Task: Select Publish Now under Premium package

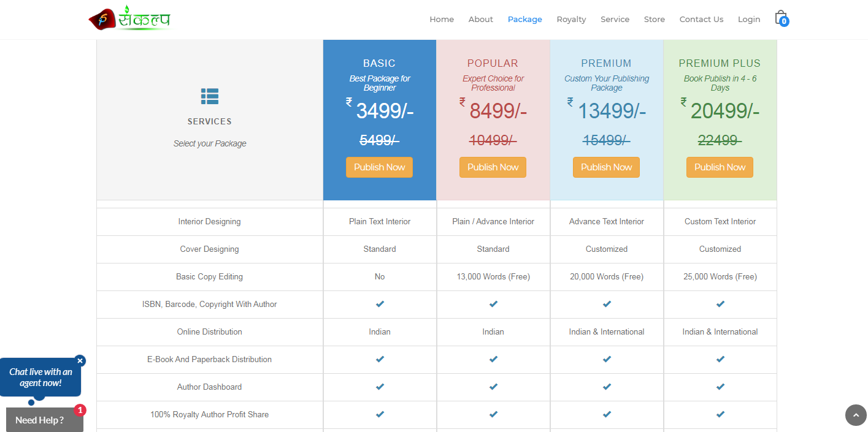Action: click(x=606, y=167)
